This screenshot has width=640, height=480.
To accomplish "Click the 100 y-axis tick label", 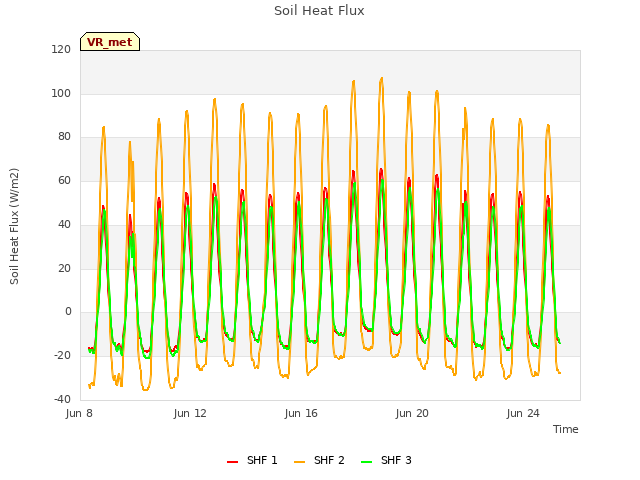I will [61, 93].
